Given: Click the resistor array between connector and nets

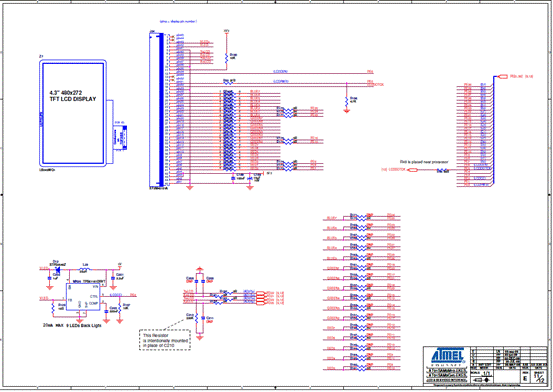Looking at the screenshot, I should click(x=229, y=130).
